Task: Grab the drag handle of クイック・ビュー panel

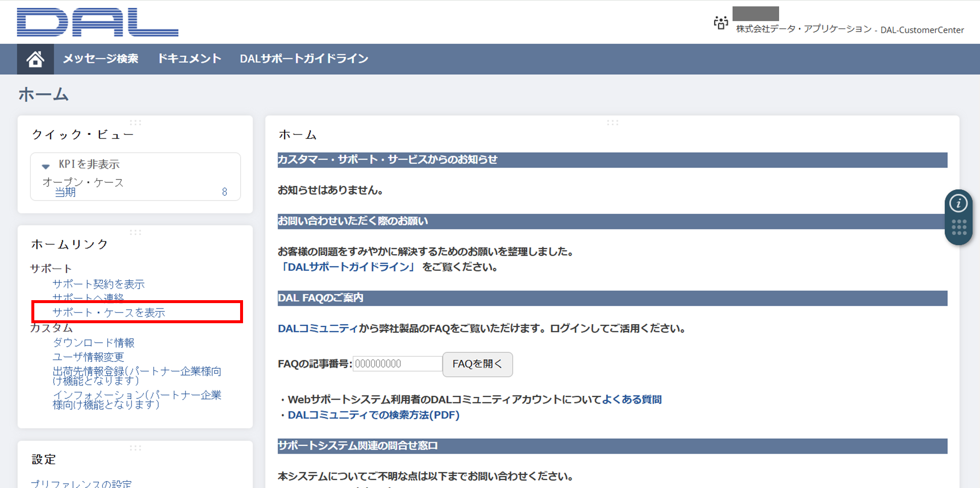Action: click(135, 122)
